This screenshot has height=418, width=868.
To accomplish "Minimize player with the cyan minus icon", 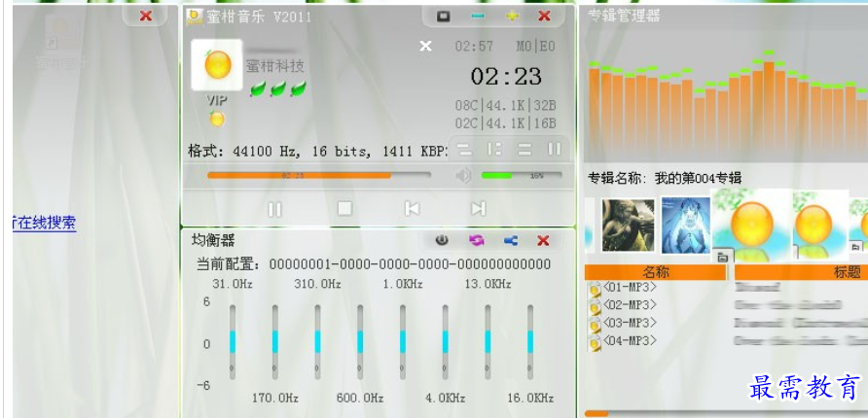I will click(477, 16).
